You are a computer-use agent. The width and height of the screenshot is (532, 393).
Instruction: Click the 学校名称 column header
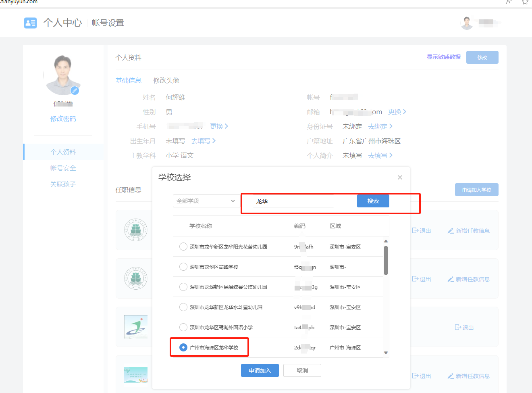pos(201,226)
